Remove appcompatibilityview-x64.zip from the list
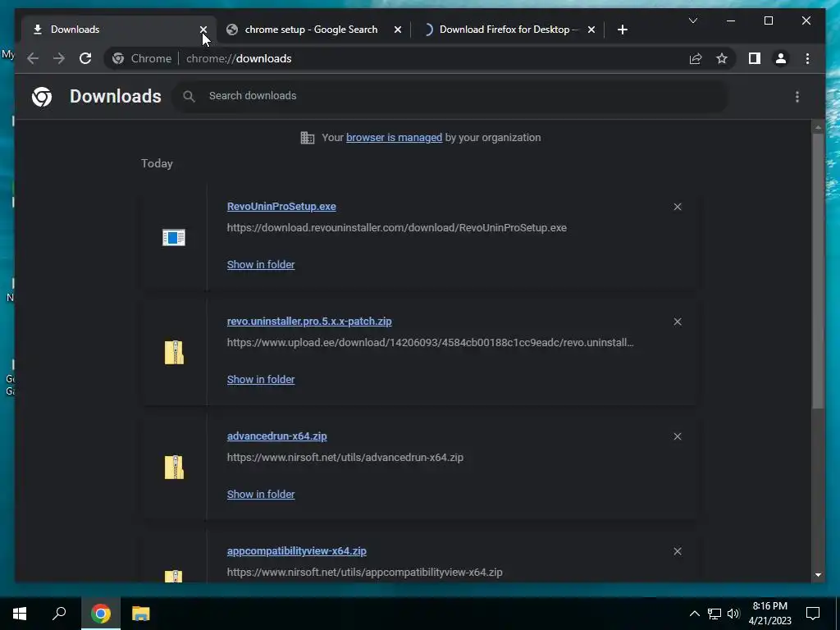This screenshot has height=630, width=840. 678,551
